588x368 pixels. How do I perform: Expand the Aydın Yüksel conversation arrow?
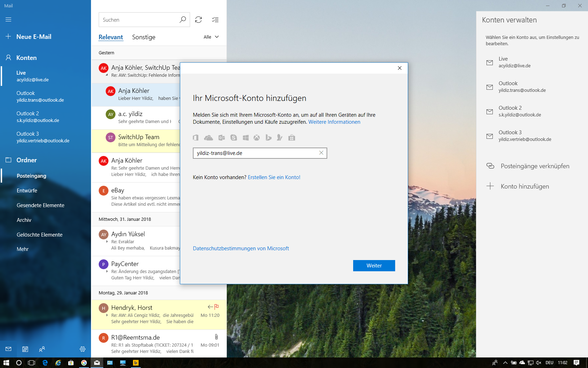(x=107, y=241)
